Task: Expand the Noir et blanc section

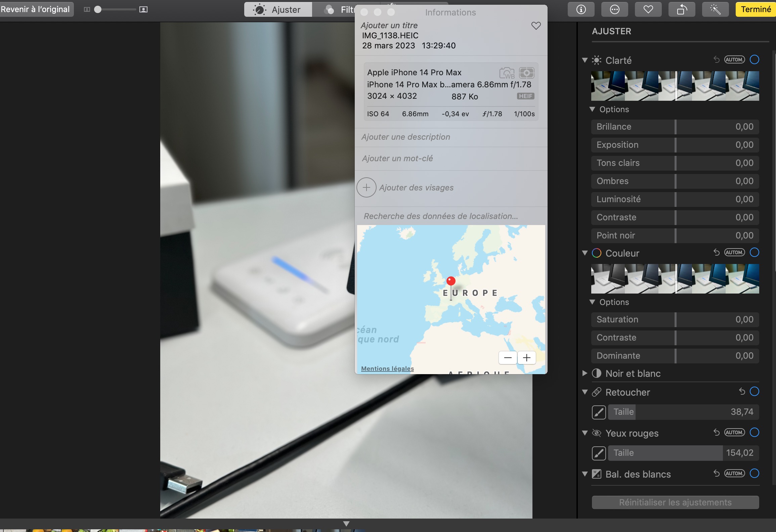Action: (x=585, y=373)
